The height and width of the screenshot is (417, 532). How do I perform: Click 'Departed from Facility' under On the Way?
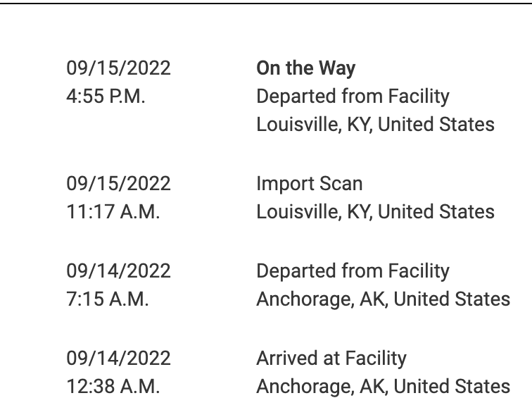point(353,97)
